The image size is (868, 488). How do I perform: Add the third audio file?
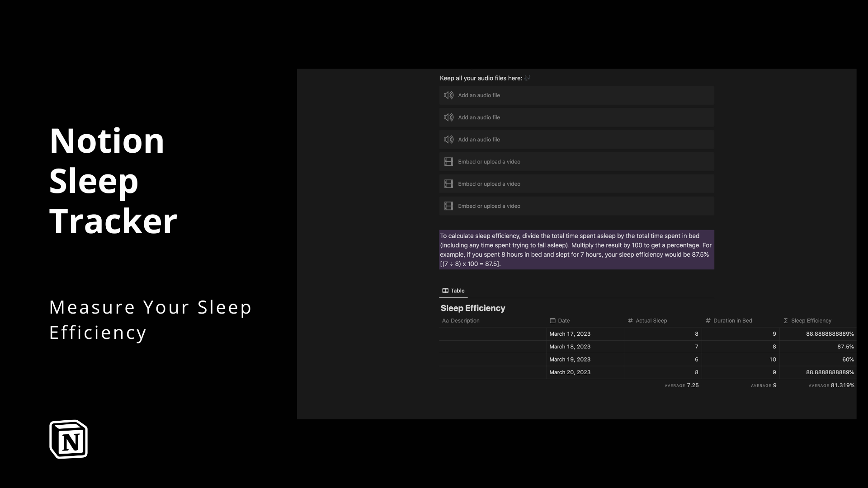pyautogui.click(x=576, y=140)
